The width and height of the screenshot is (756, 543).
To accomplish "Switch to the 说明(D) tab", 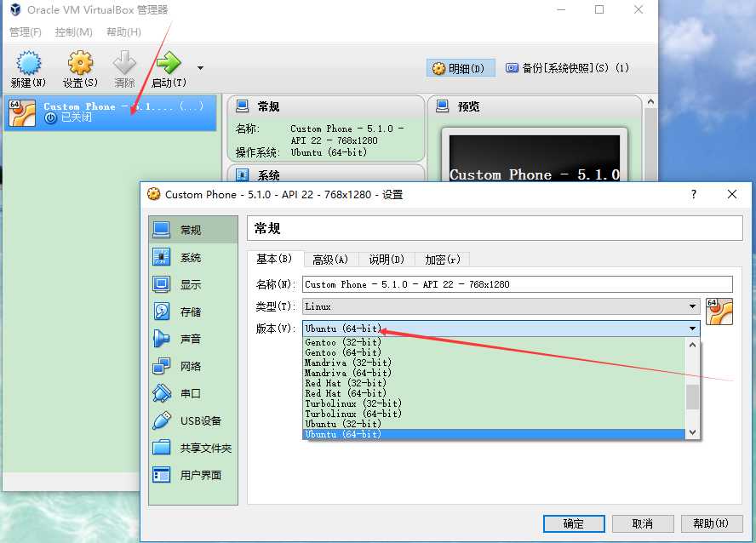I will click(387, 260).
